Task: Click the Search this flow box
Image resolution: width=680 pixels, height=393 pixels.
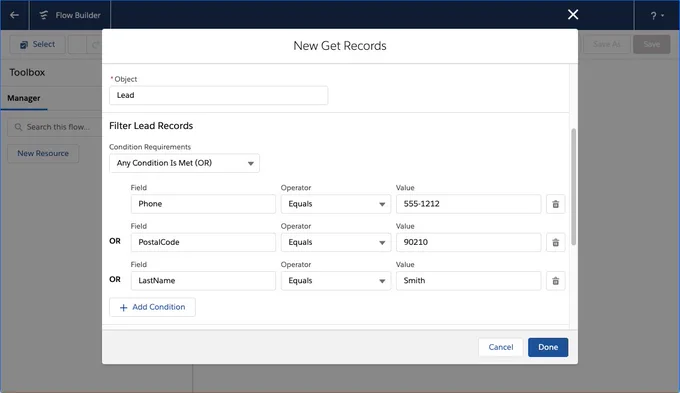Action: point(55,127)
